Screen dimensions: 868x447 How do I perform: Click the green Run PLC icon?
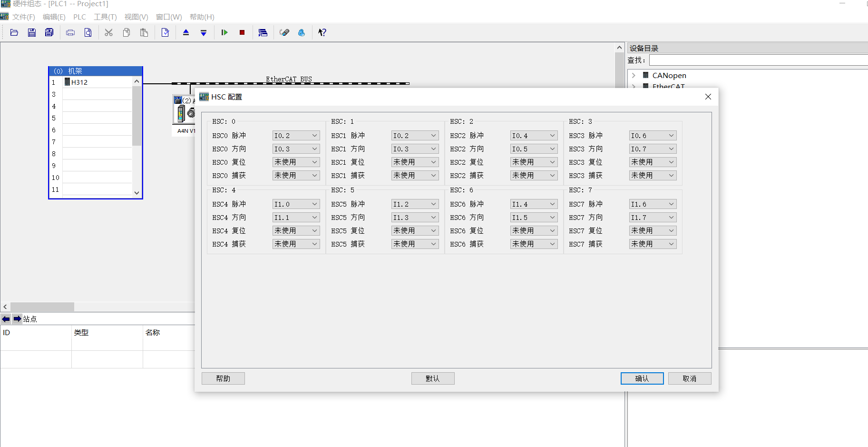224,32
